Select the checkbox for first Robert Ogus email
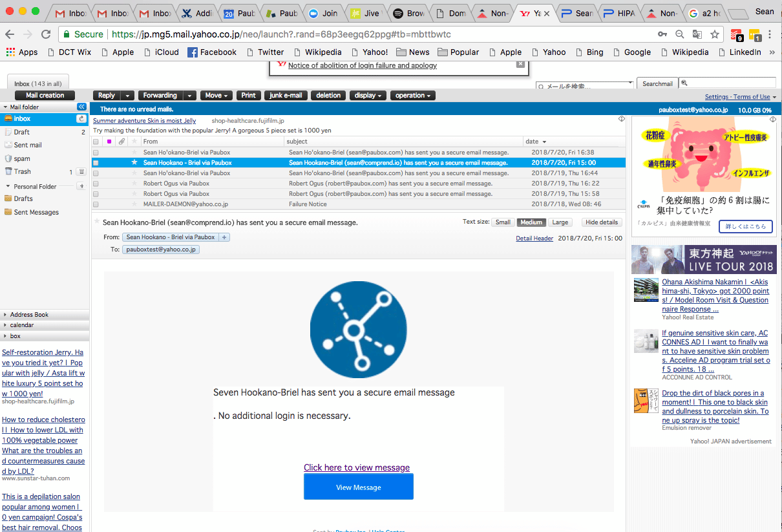 coord(96,184)
